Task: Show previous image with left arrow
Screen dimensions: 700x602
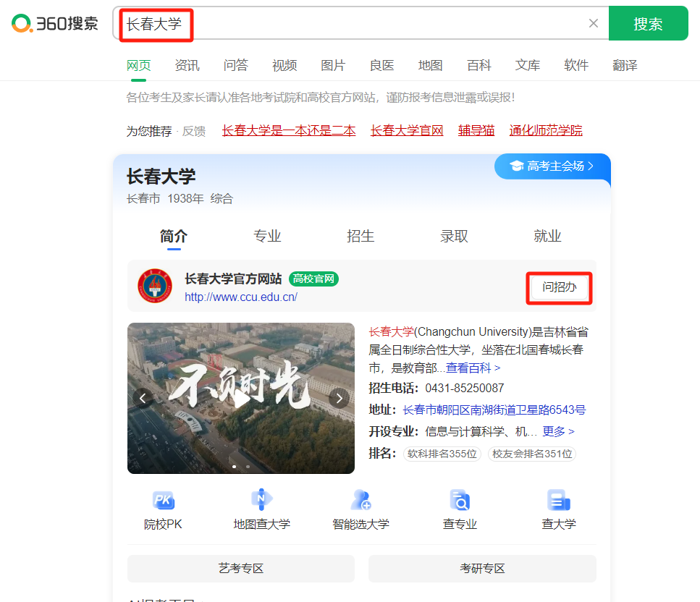Action: 143,398
